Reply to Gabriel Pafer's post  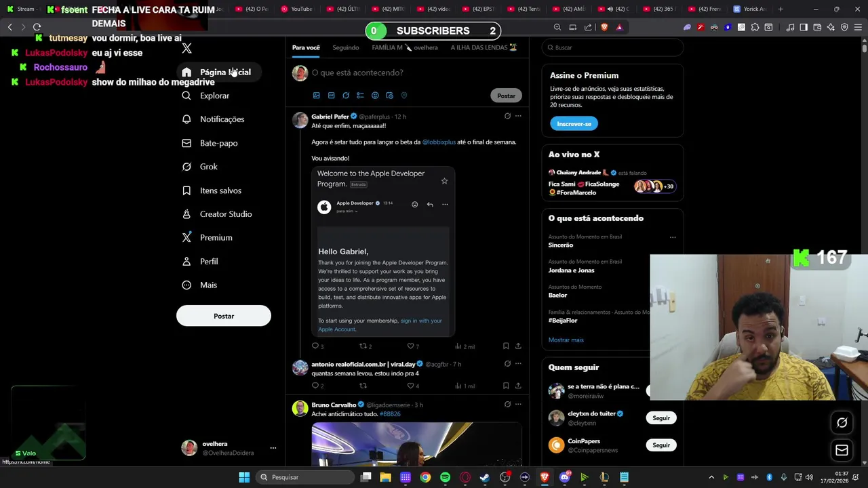click(317, 346)
